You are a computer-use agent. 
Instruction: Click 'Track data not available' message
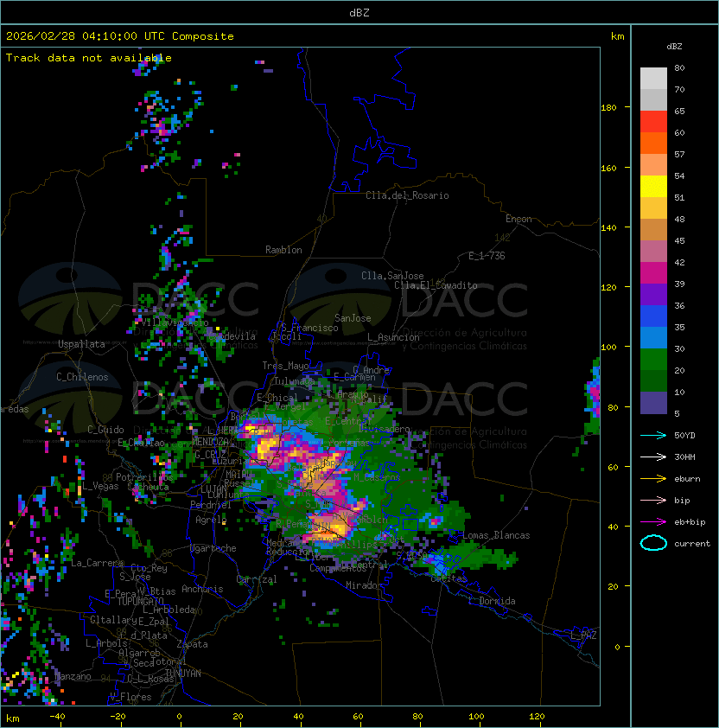[89, 58]
